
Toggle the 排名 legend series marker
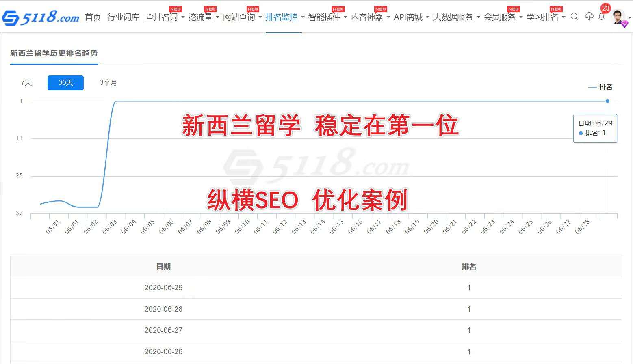coord(600,87)
